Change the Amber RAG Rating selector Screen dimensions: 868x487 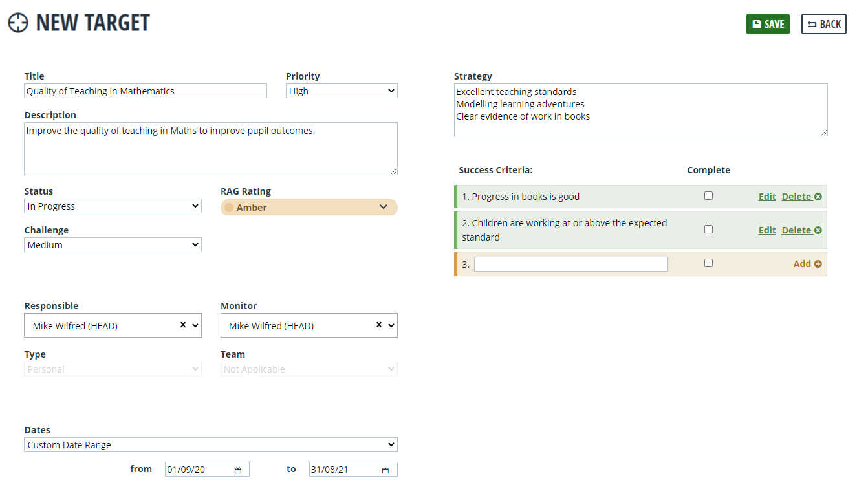point(309,208)
